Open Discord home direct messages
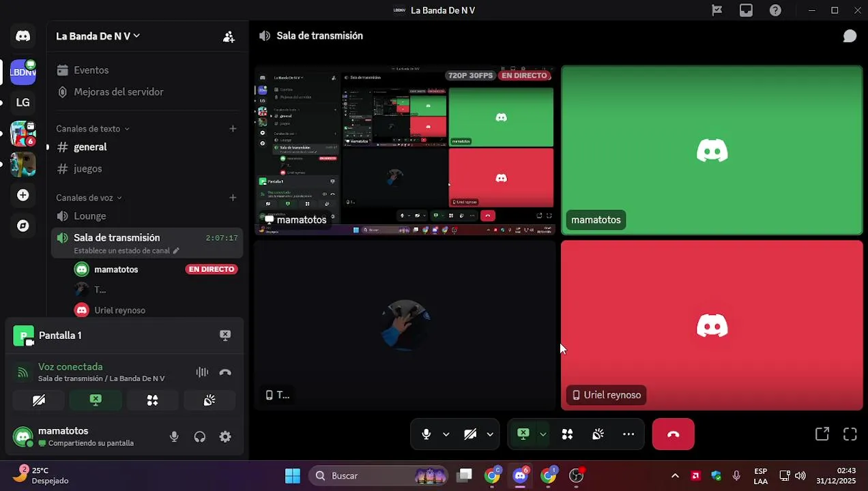868x491 pixels. pos(23,36)
